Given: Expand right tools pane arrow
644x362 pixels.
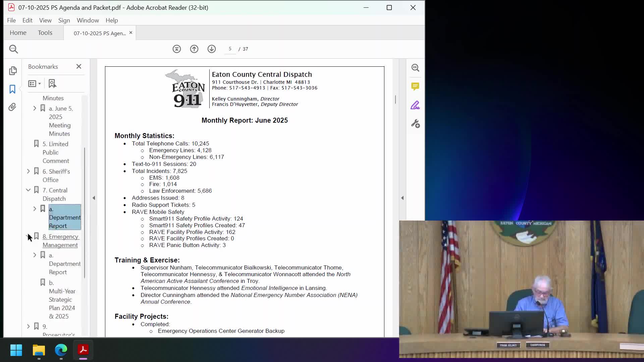Looking at the screenshot, I should 402,198.
